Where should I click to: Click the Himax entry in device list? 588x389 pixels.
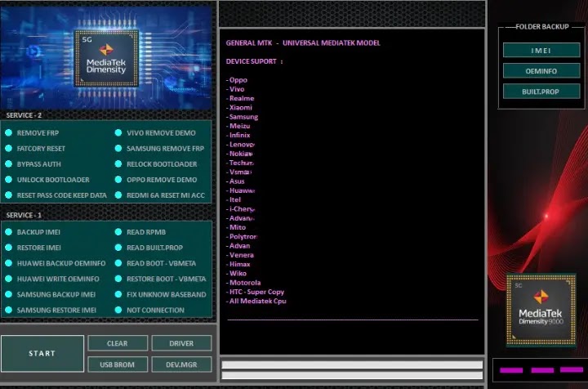[x=238, y=264]
